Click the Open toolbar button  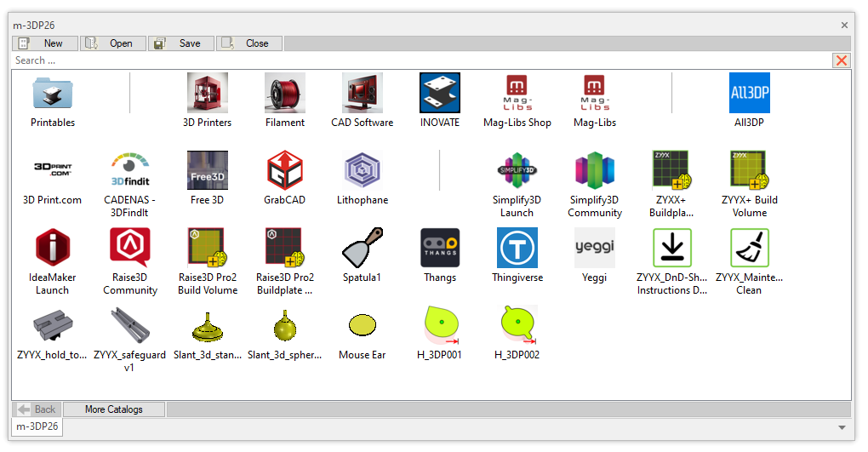[x=113, y=43]
